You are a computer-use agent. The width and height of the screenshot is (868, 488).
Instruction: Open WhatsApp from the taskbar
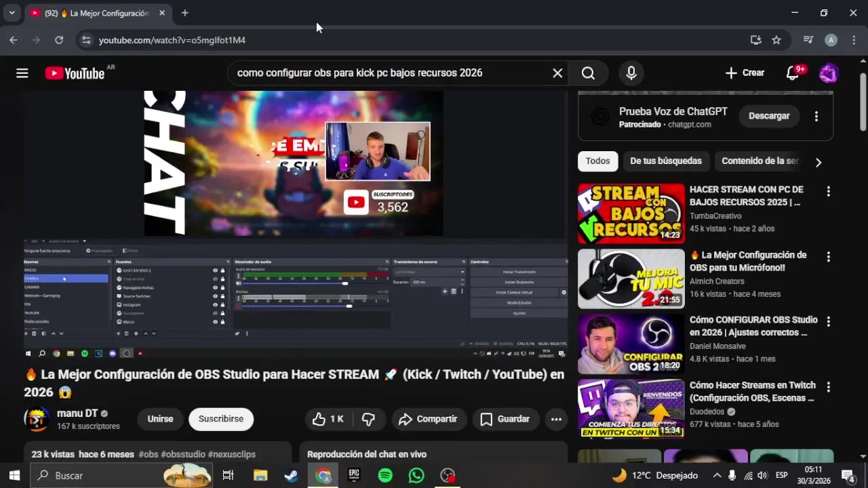pos(416,476)
